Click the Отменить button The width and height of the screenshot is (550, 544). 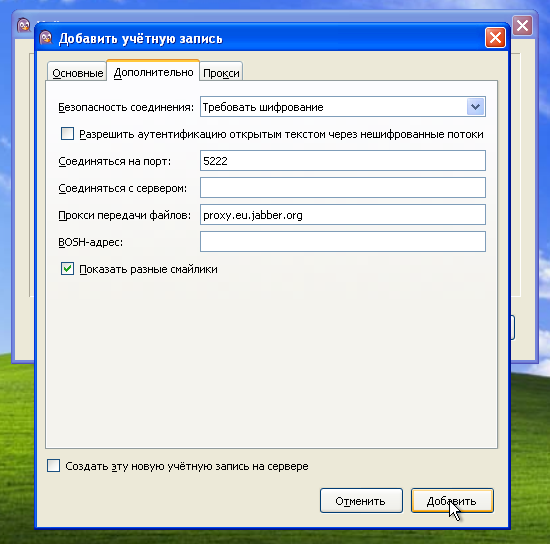pos(361,501)
